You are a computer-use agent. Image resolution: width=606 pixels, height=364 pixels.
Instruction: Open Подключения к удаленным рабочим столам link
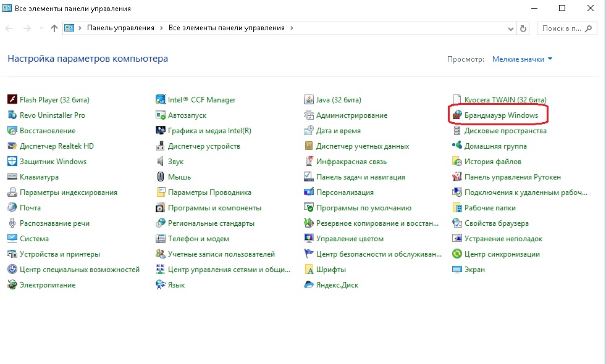click(x=526, y=192)
